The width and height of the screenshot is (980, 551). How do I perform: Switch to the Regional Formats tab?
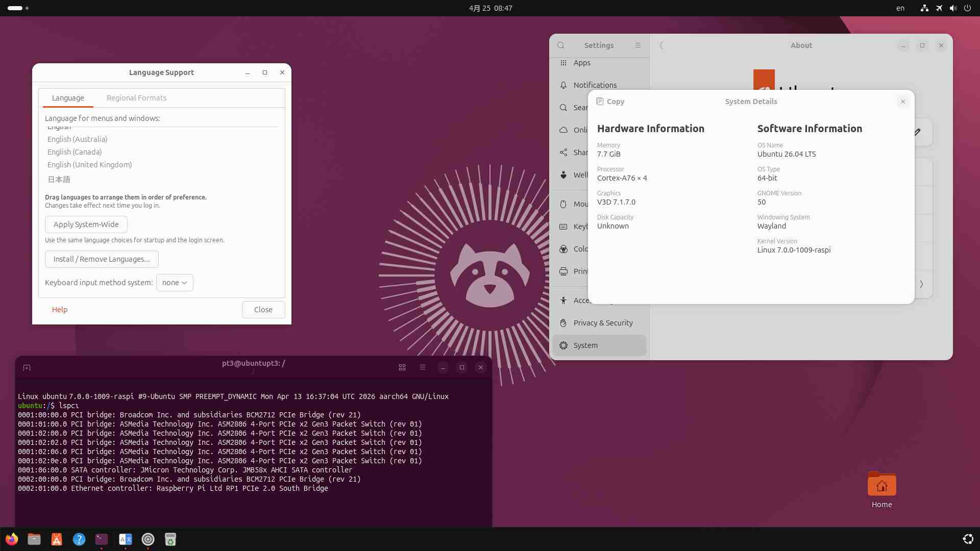click(136, 98)
